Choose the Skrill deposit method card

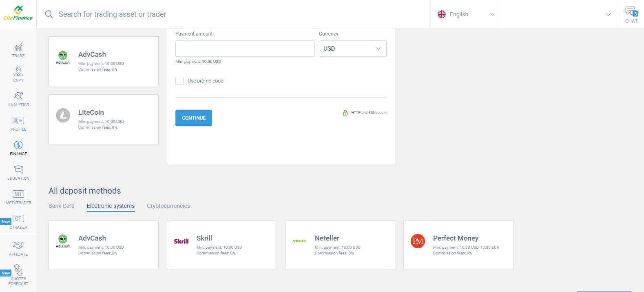pos(222,245)
